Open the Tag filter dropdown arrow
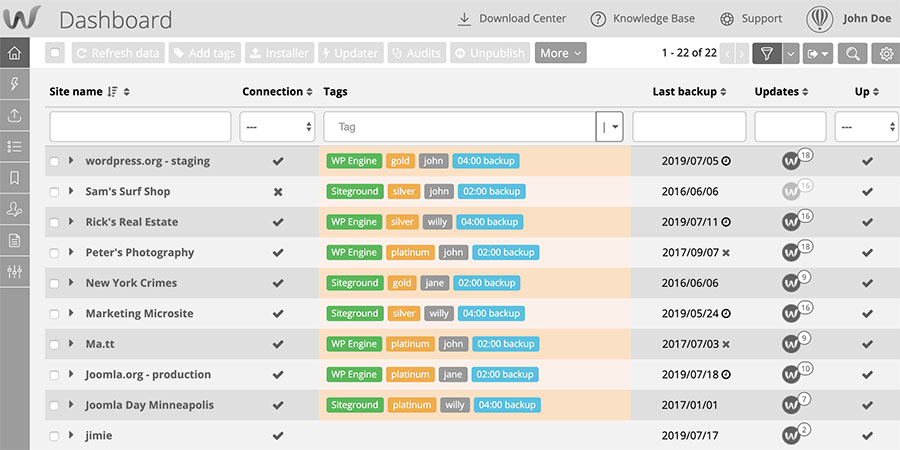900x450 pixels. (x=615, y=127)
